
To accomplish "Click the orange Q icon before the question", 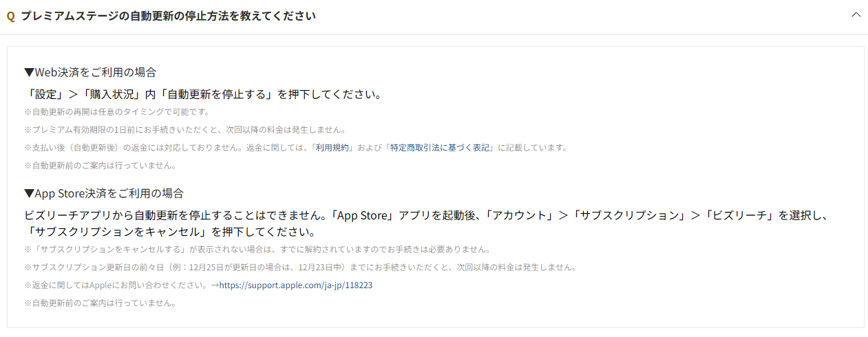I will click(11, 16).
